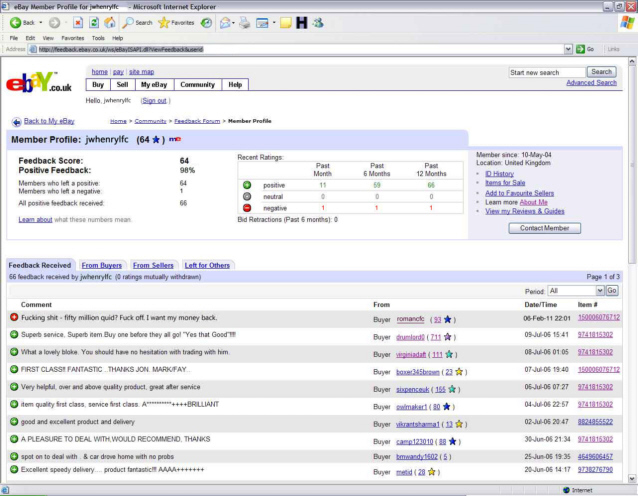Open the Search pane magnifier icon

coord(128,23)
